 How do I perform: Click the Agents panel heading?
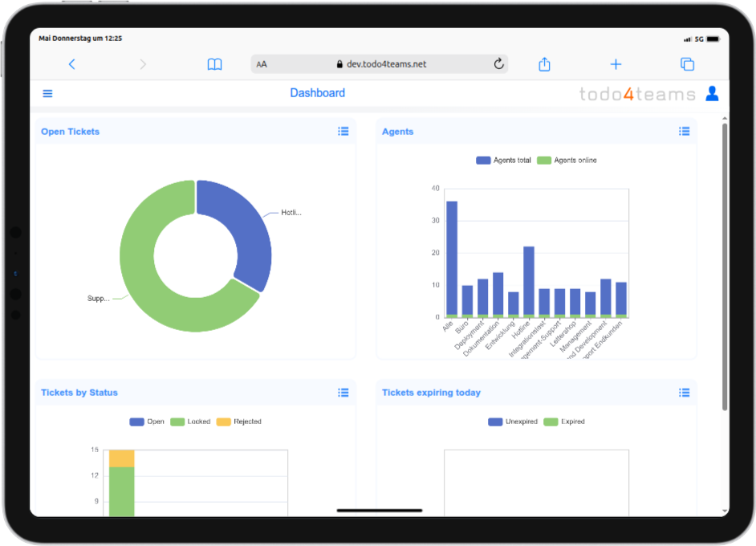click(398, 131)
